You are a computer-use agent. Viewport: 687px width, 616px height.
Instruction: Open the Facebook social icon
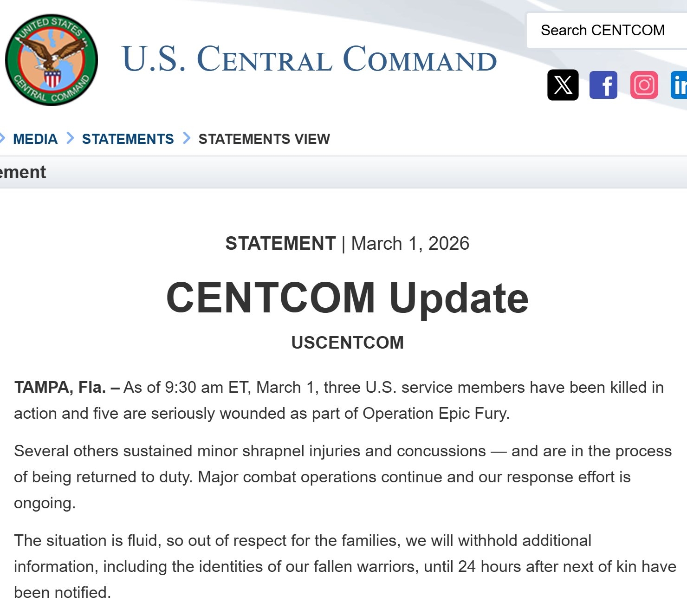point(603,85)
